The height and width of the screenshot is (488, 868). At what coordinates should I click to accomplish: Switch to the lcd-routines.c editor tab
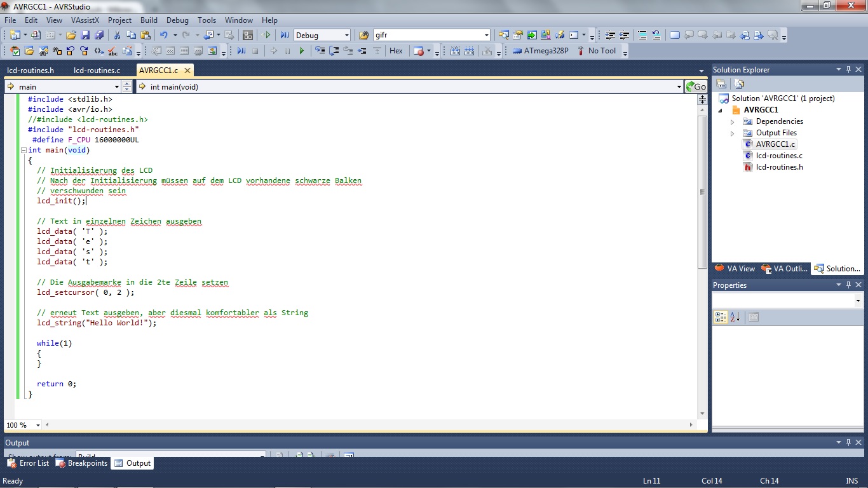click(97, 71)
